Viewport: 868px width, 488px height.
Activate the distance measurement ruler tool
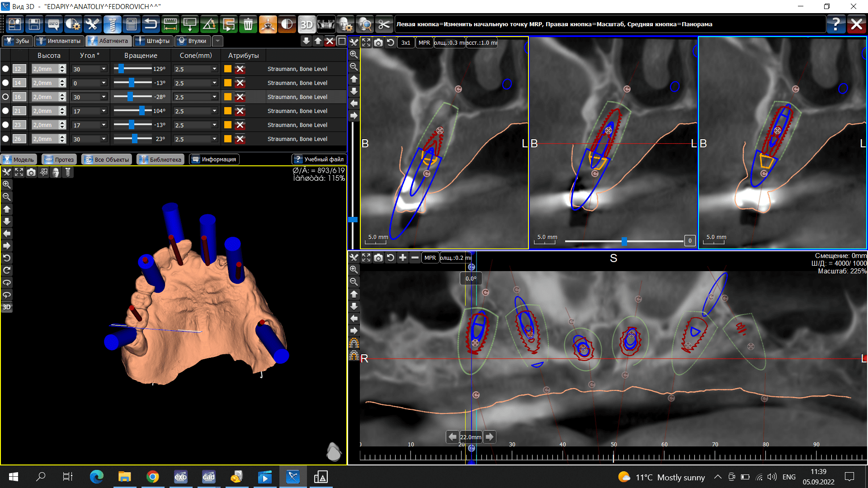[x=170, y=24]
